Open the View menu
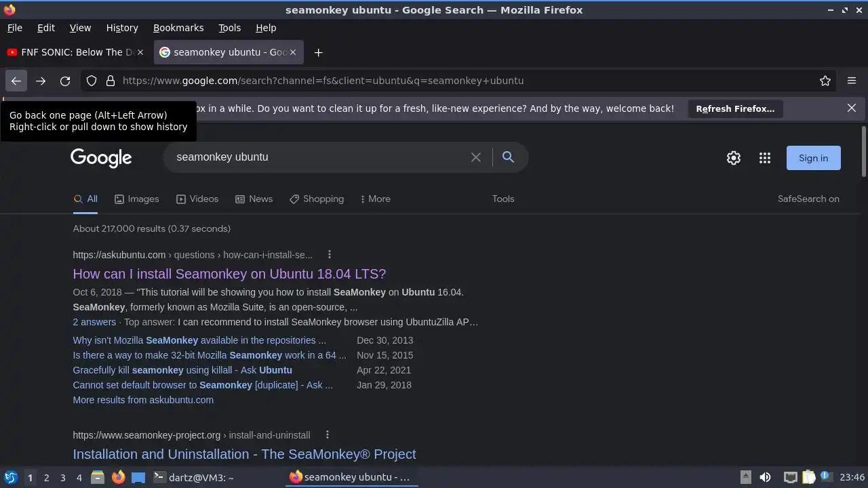The image size is (868, 488). pyautogui.click(x=80, y=28)
